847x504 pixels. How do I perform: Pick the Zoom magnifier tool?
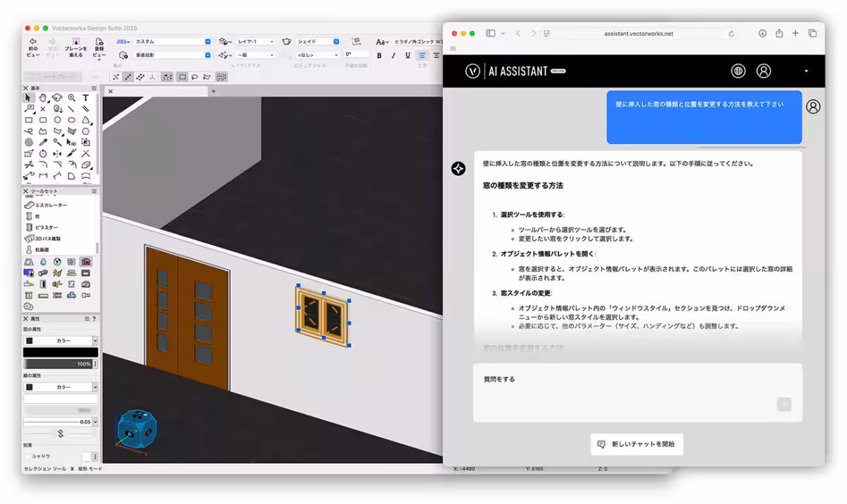70,97
